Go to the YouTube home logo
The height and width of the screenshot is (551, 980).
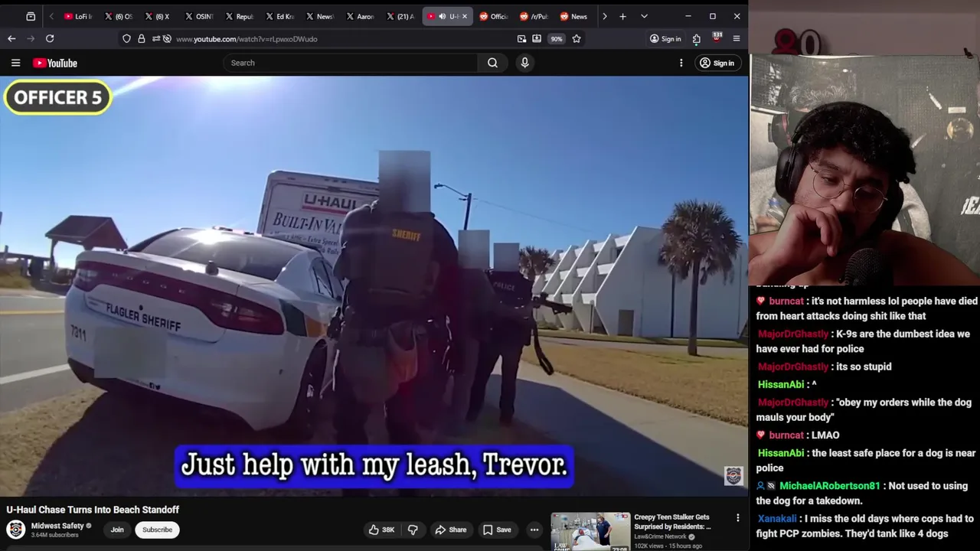tap(55, 63)
